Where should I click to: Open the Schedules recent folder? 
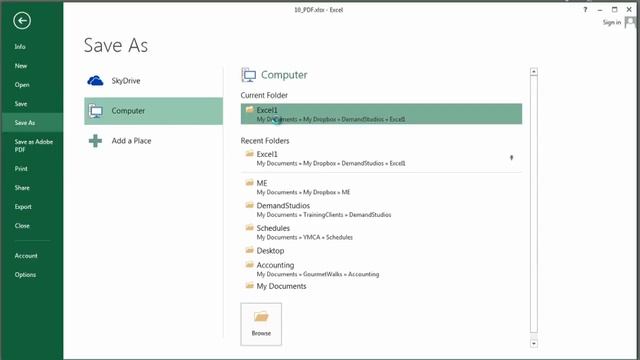[381, 232]
